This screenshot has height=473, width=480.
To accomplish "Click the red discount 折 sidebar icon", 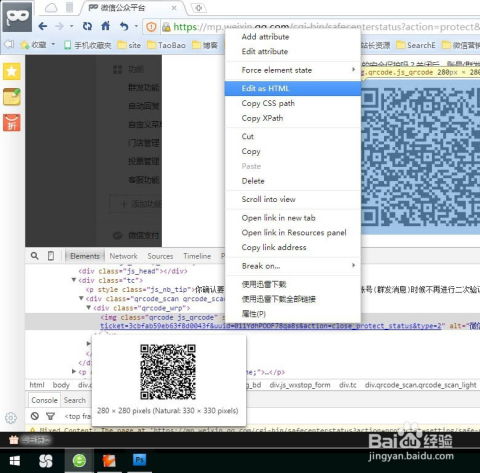I will coord(12,122).
